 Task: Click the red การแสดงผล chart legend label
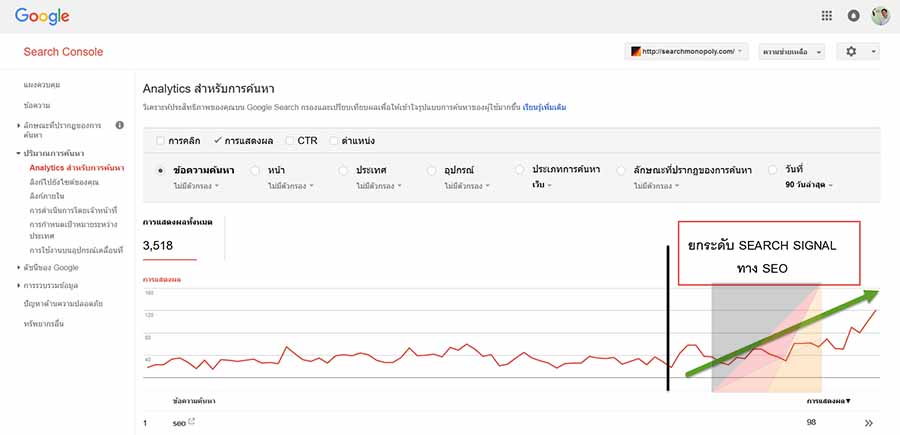tap(162, 279)
